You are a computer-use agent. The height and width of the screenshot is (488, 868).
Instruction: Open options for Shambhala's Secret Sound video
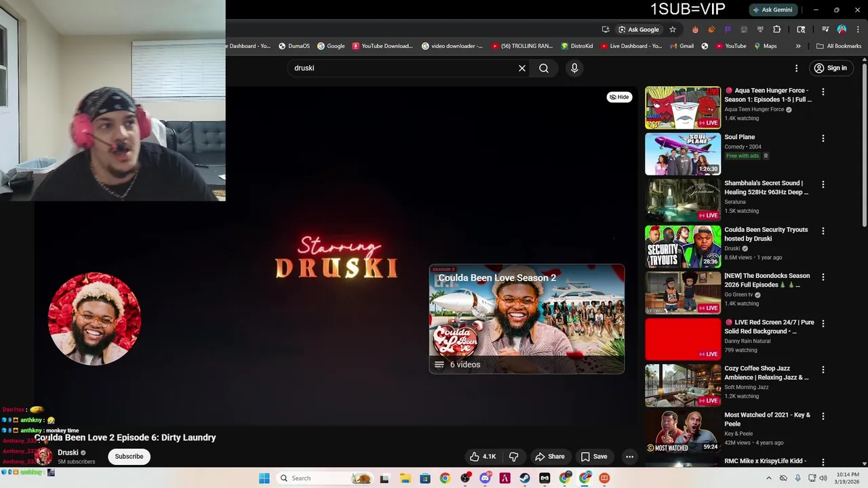point(823,184)
